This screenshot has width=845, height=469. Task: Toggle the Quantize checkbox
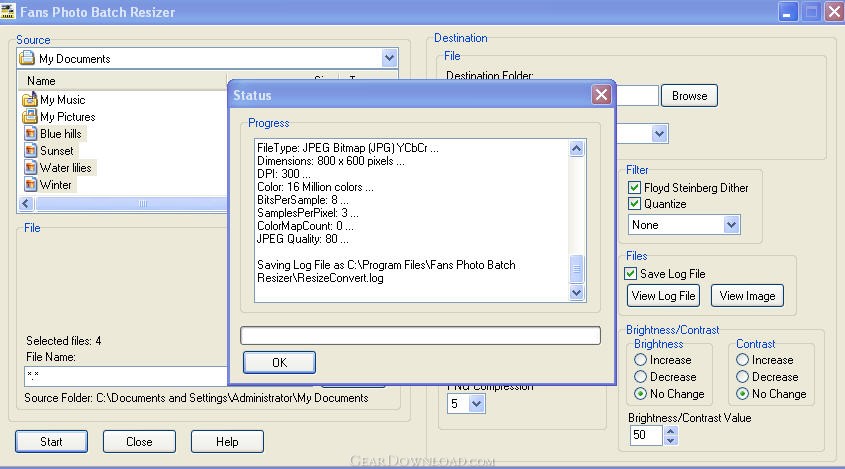[634, 204]
